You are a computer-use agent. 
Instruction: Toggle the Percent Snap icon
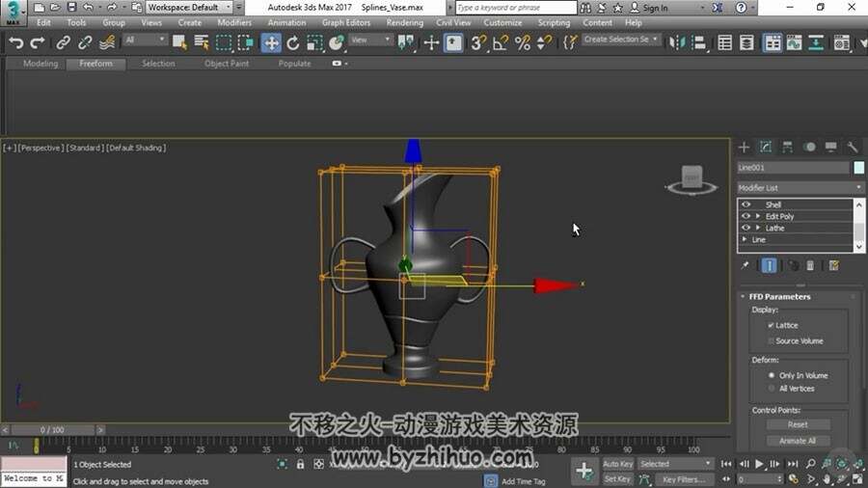coord(523,43)
